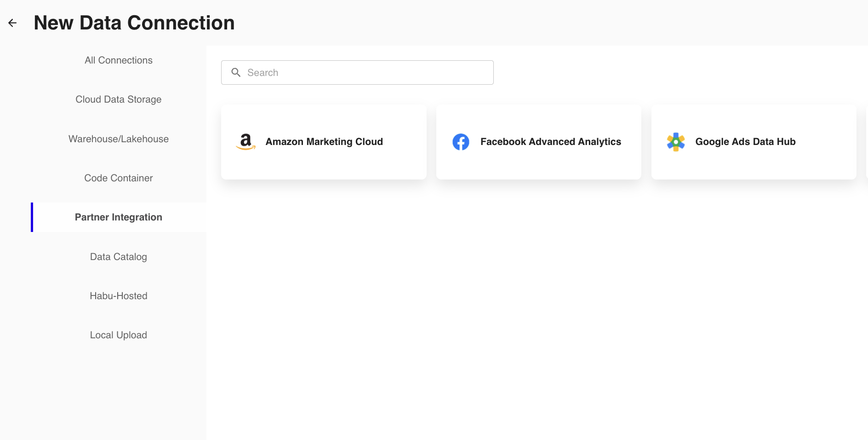The height and width of the screenshot is (440, 868).
Task: Click the New Data Connection heading
Action: tap(134, 23)
